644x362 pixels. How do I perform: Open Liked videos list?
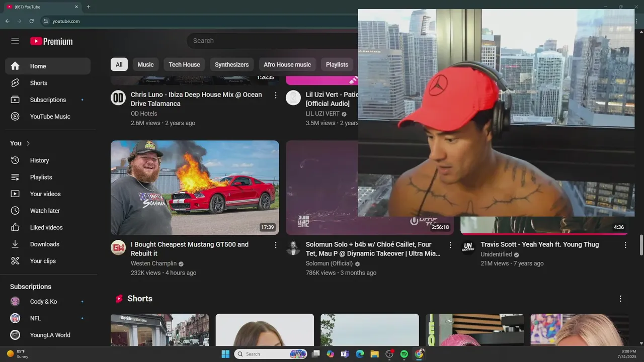click(x=48, y=227)
